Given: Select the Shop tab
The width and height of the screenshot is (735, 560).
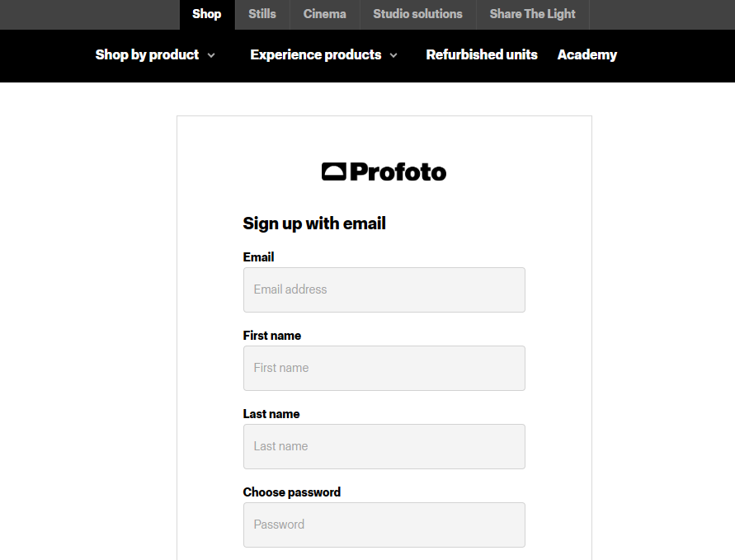Looking at the screenshot, I should pyautogui.click(x=207, y=14).
